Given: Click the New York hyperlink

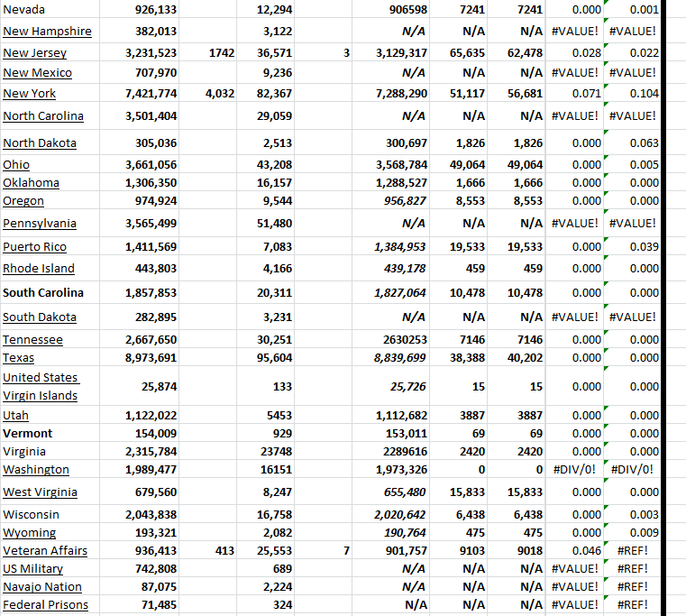Looking at the screenshot, I should (x=30, y=94).
